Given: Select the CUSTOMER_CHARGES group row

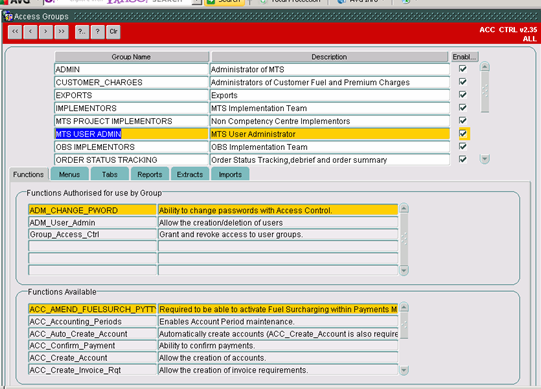Looking at the screenshot, I should (131, 82).
